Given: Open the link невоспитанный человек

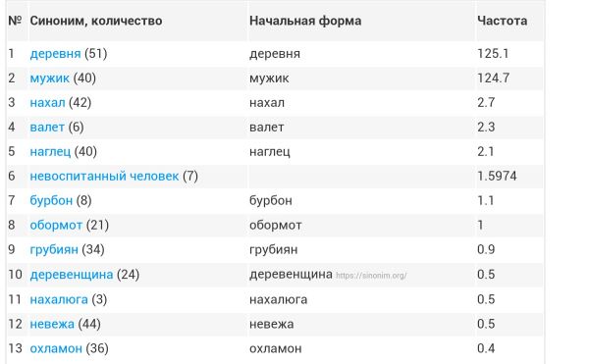Looking at the screenshot, I should (104, 177).
